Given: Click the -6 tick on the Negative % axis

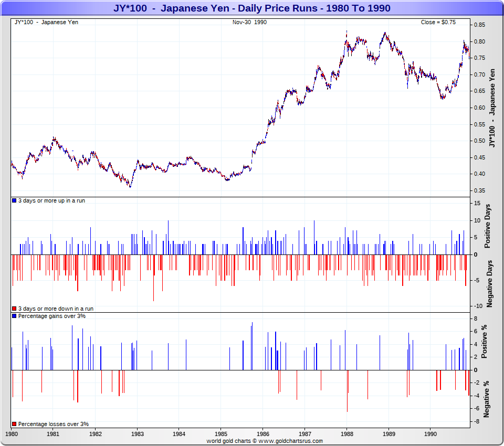Looking at the screenshot, I should click(477, 408).
